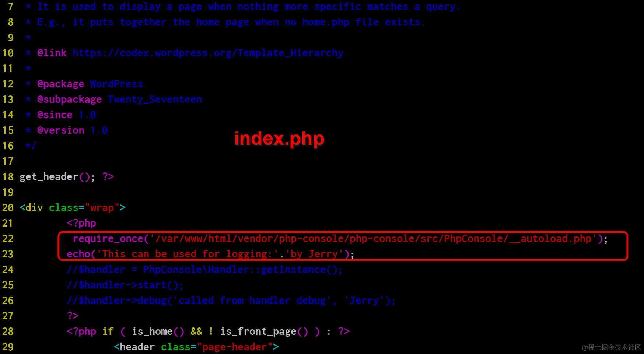
Task: Click the header class="page-header" tag
Action: click(x=196, y=347)
